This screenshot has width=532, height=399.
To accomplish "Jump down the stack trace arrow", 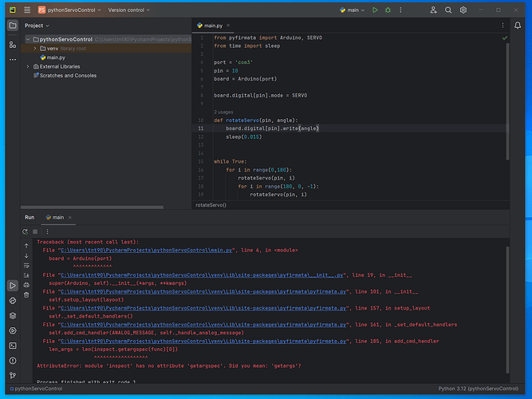I will pyautogui.click(x=26, y=255).
